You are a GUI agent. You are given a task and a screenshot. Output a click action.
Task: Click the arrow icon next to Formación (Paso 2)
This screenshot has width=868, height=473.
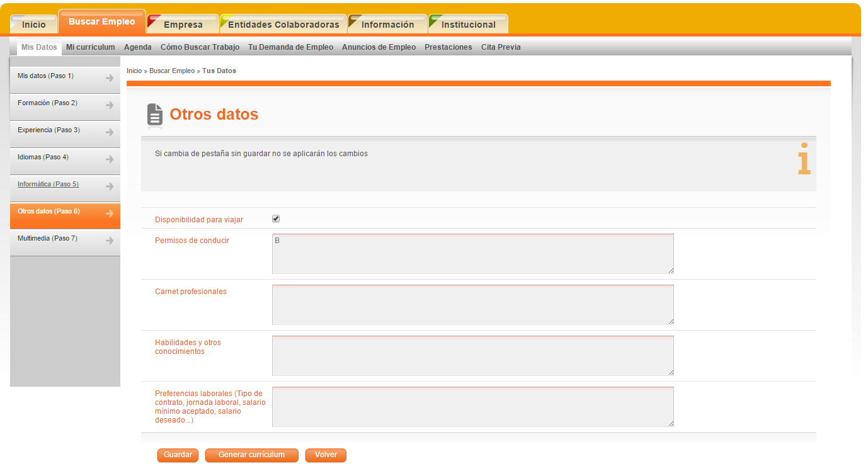tap(110, 105)
